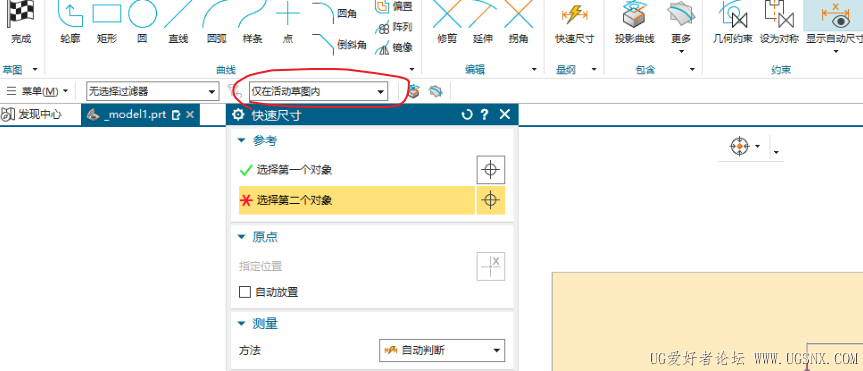Click the 选择第一个对象 row

click(357, 170)
